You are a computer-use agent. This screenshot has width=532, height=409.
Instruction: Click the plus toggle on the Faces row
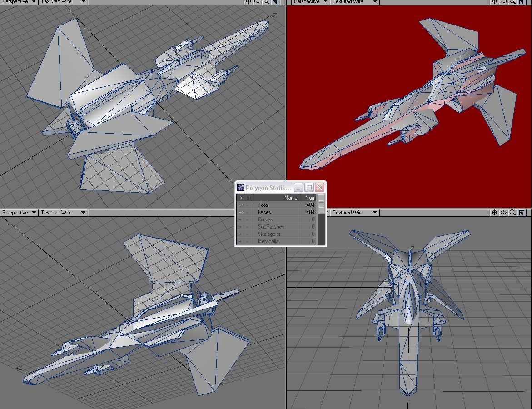pos(240,212)
